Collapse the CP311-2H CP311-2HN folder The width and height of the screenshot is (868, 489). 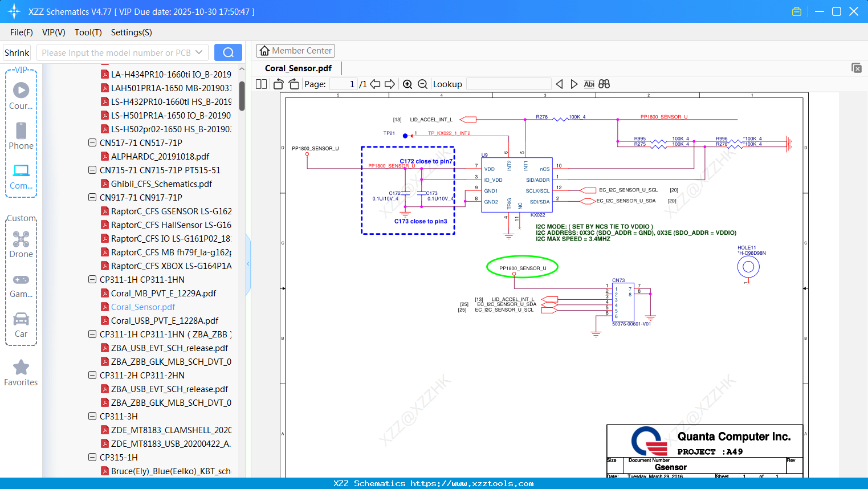pos(92,375)
